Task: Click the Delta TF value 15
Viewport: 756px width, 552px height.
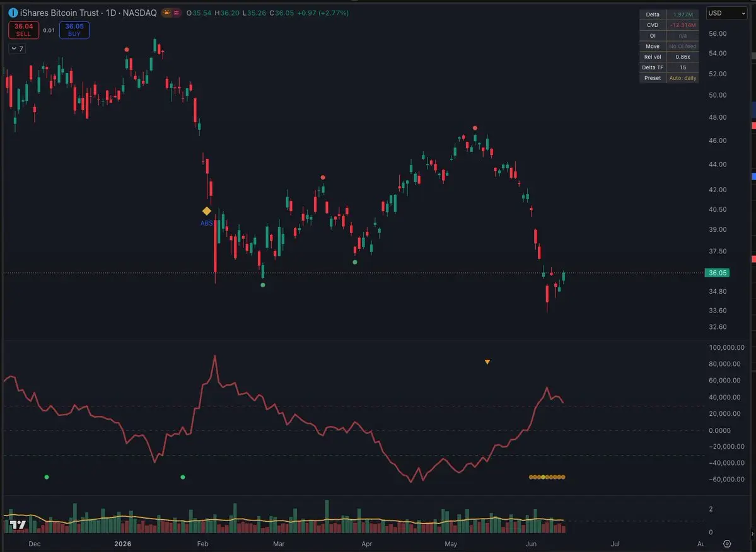Action: [x=683, y=67]
